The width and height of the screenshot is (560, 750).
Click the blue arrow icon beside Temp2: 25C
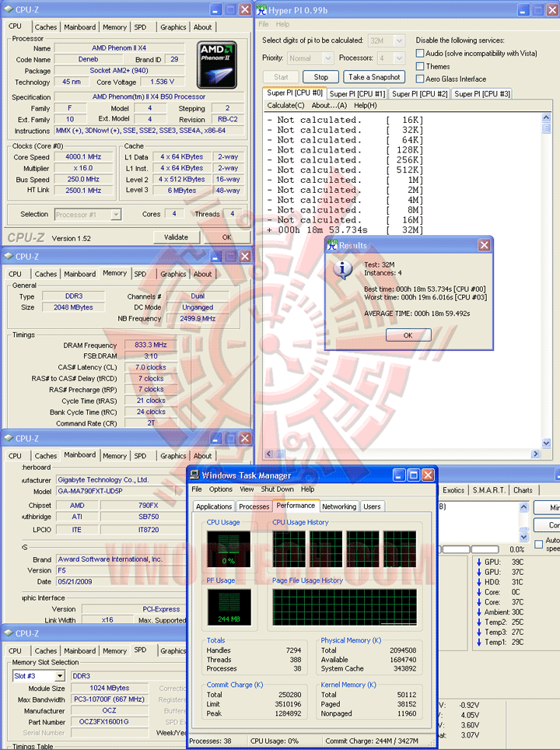(x=478, y=622)
